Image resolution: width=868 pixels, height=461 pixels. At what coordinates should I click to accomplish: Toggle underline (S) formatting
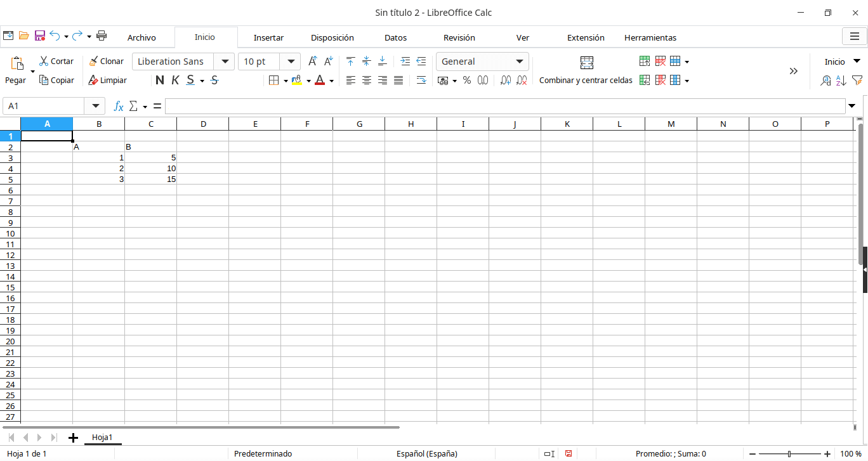(190, 81)
